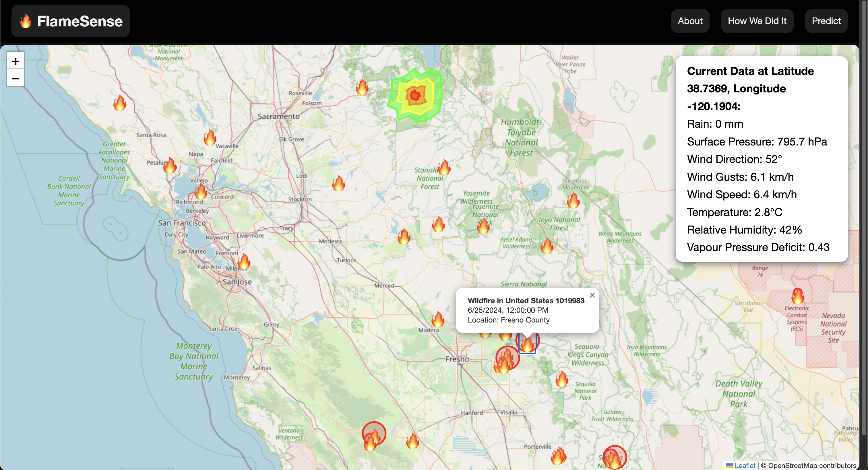Image resolution: width=868 pixels, height=470 pixels.
Task: Click the red center of the fire risk heat zone
Action: [x=415, y=95]
